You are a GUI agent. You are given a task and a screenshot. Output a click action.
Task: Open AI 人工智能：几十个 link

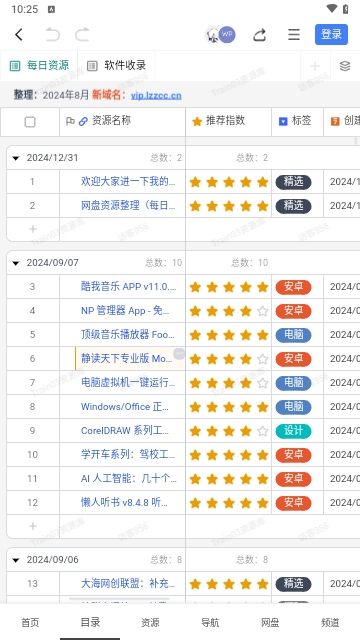(129, 478)
